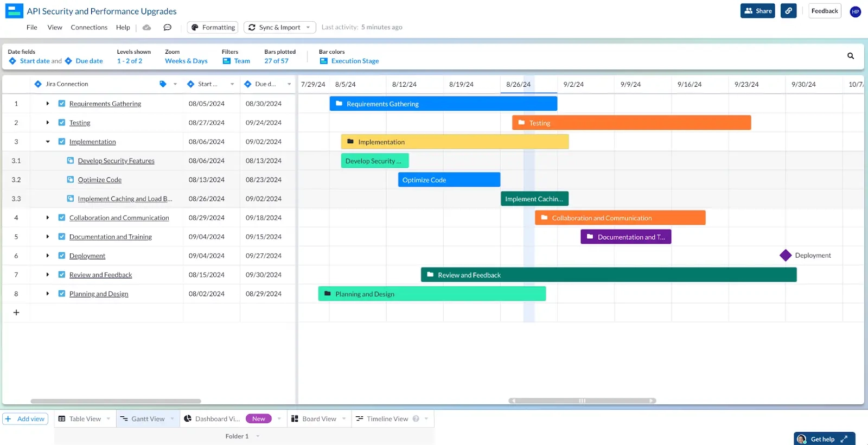Click the tag icon in Jira Connection header
This screenshot has width=868, height=445.
click(x=163, y=84)
